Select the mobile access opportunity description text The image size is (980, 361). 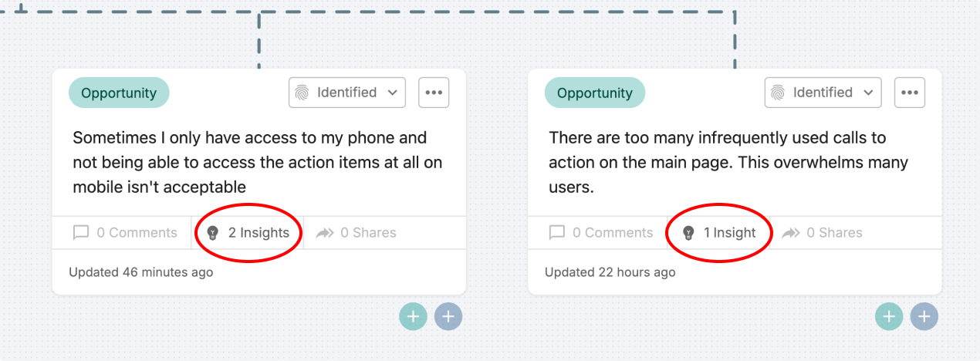[x=258, y=162]
